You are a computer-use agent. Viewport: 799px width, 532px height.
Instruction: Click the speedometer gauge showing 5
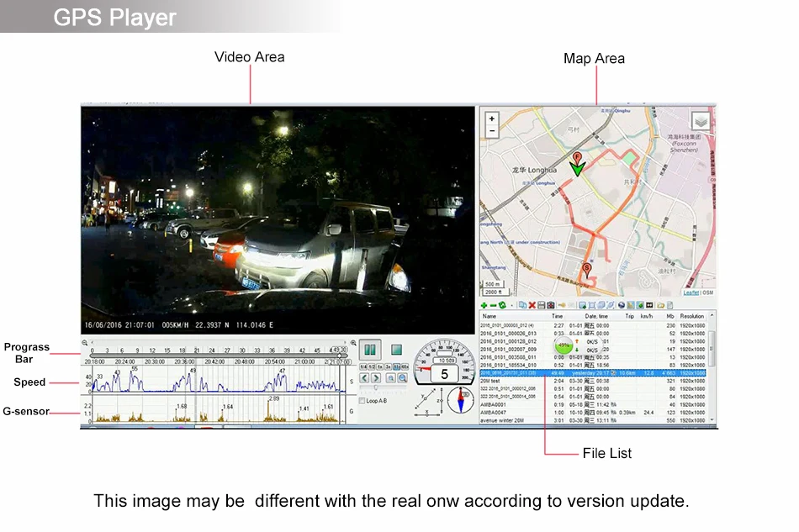tap(444, 361)
